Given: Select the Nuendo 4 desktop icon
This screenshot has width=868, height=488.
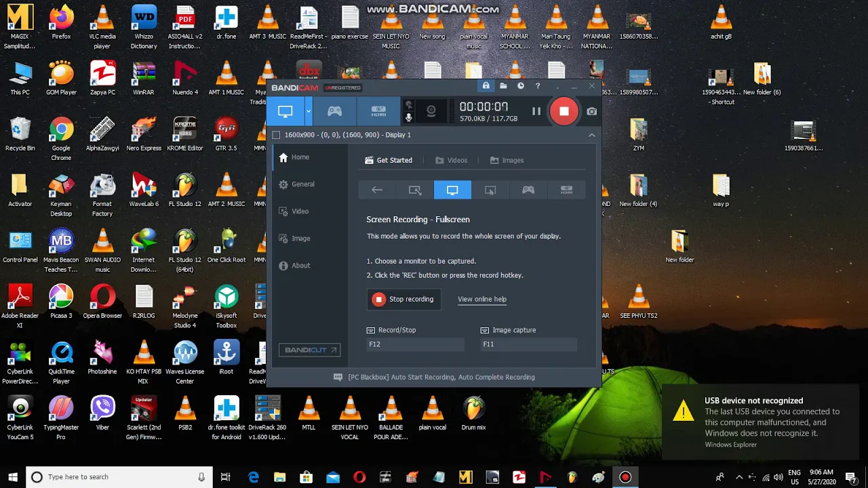Looking at the screenshot, I should pyautogui.click(x=185, y=78).
